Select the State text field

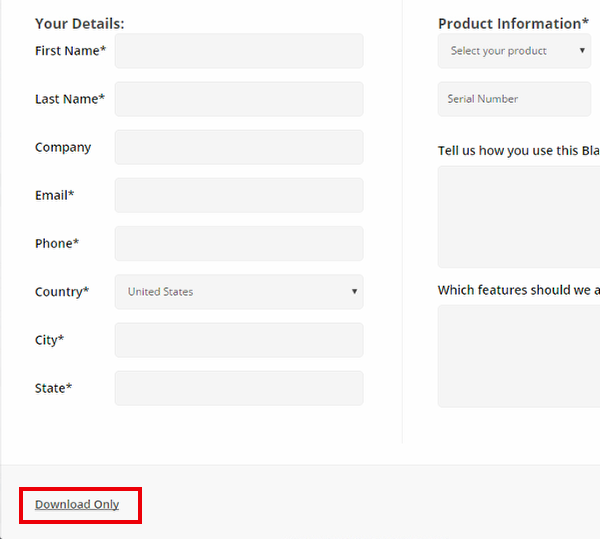(x=239, y=388)
